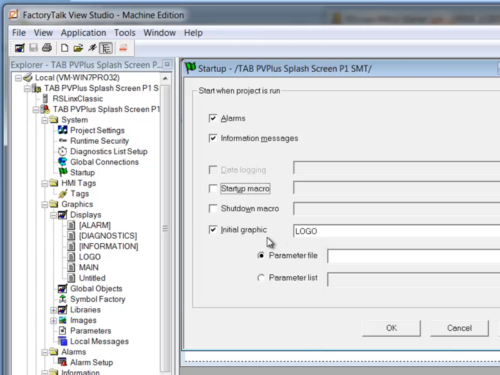Screen dimensions: 500x375
Task: Open Parameters item
Action: pyautogui.click(x=90, y=331)
